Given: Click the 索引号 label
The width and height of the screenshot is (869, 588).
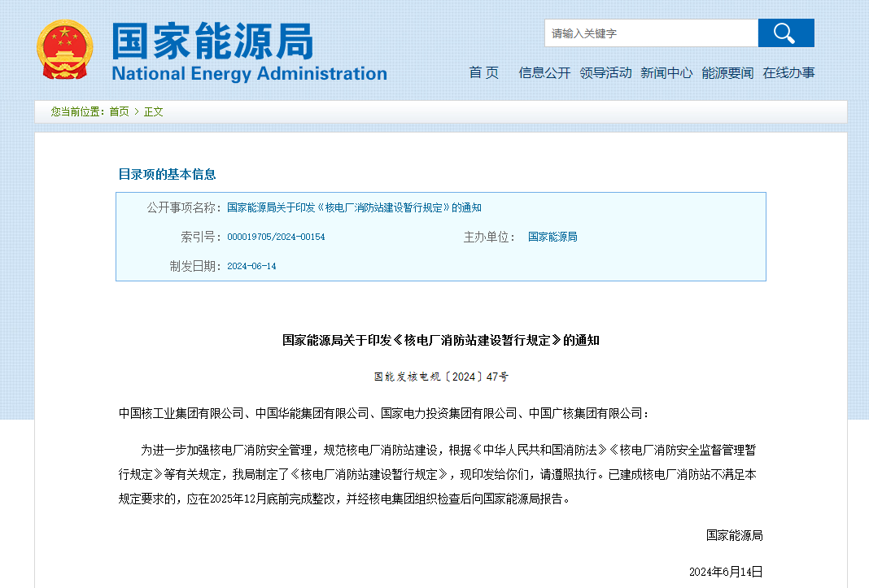Looking at the screenshot, I should 201,237.
